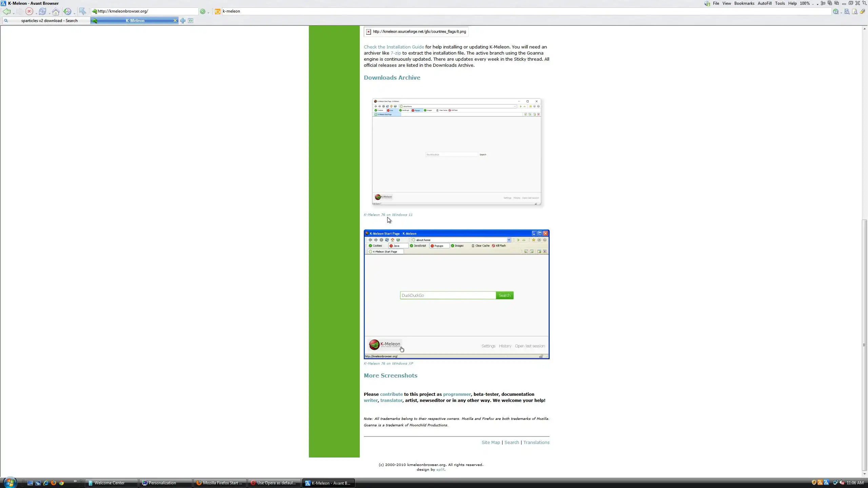
Task: Click the Refresh page icon
Action: [42, 12]
